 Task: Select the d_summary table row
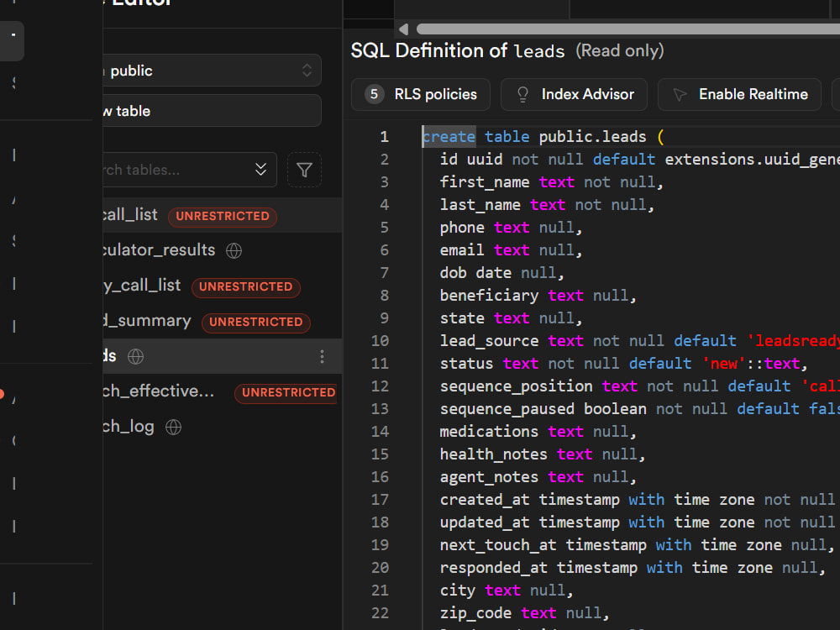click(x=223, y=321)
